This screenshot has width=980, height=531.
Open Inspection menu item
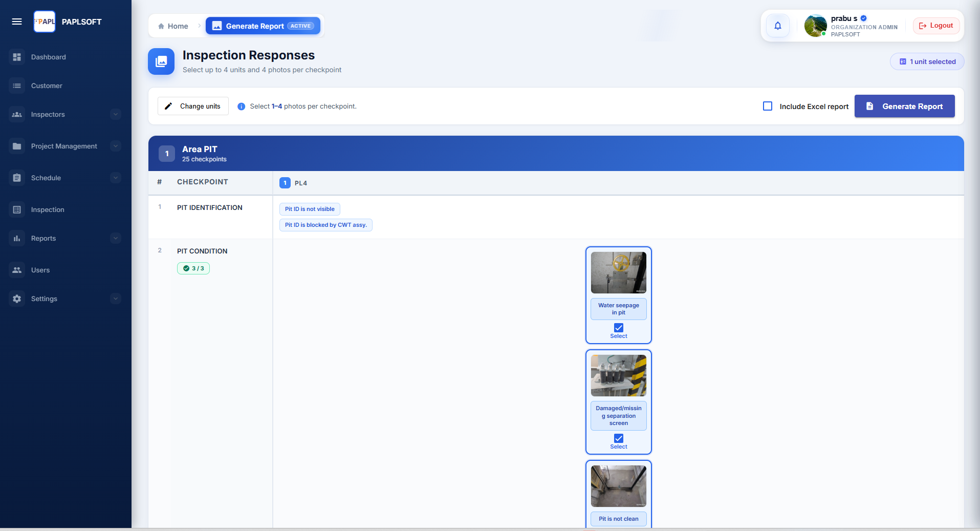tap(66, 209)
